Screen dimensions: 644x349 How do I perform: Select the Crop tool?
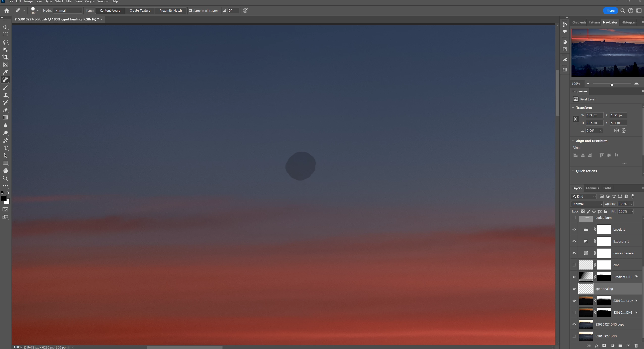tap(5, 57)
